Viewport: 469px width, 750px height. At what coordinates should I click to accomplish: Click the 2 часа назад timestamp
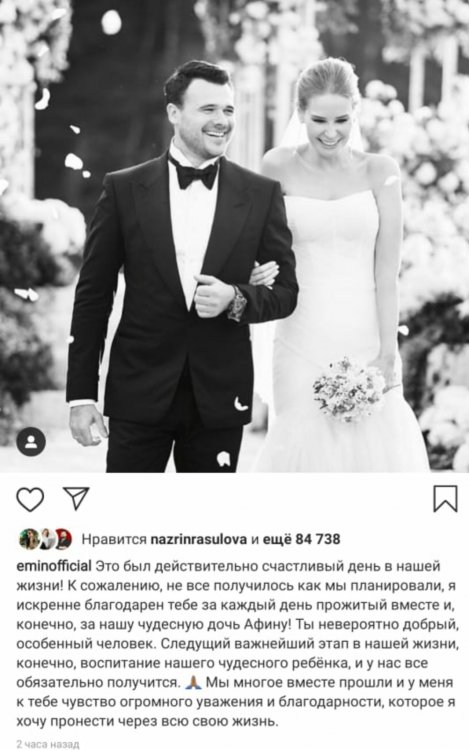(x=47, y=745)
